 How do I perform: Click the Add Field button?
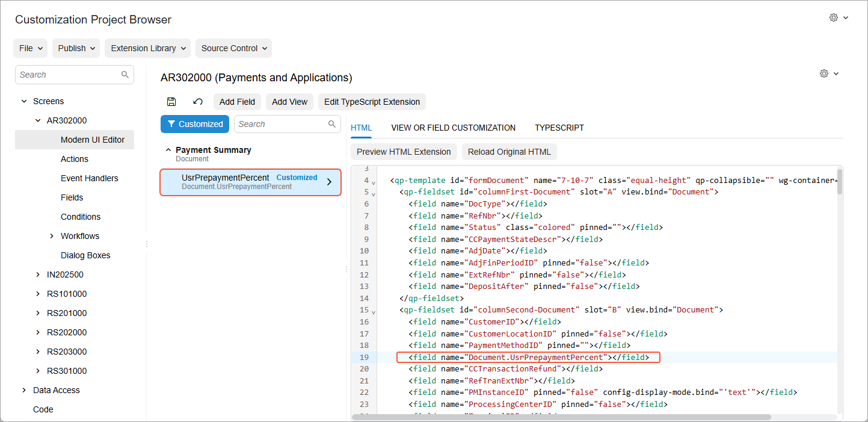click(x=237, y=102)
